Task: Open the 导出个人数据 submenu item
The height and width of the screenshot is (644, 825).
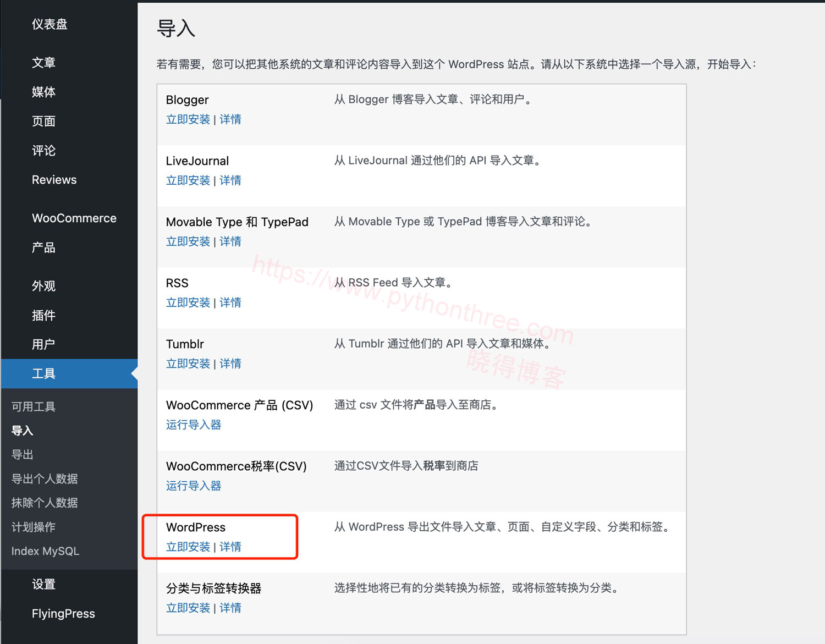Action: [45, 478]
